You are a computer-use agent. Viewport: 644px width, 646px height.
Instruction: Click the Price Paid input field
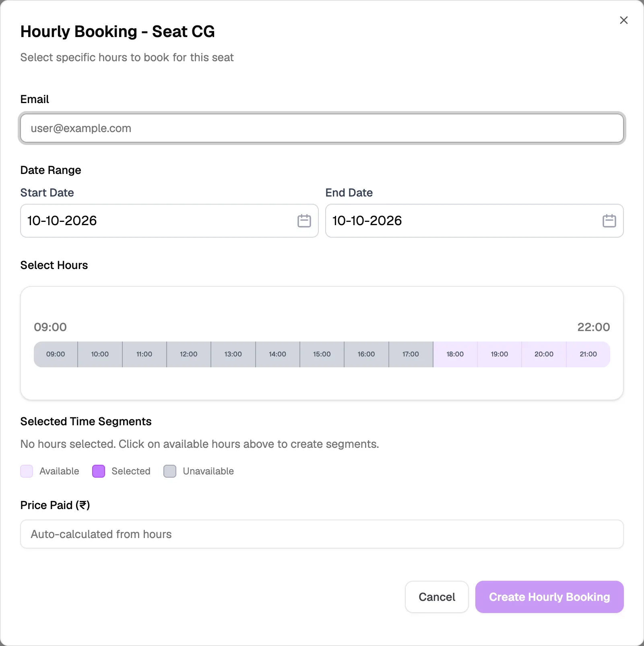coord(322,534)
